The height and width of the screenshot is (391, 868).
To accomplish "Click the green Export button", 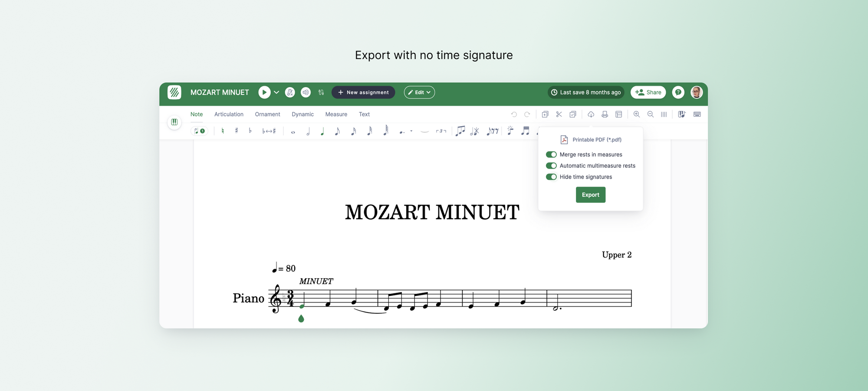I will [x=591, y=195].
